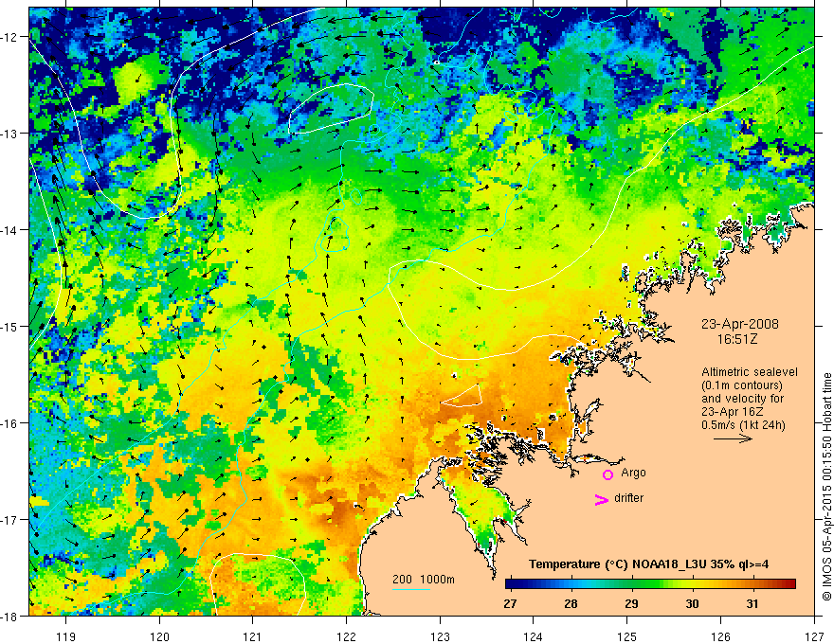
Task: Click the '23-Apr-2008' date label
Action: coord(740,324)
